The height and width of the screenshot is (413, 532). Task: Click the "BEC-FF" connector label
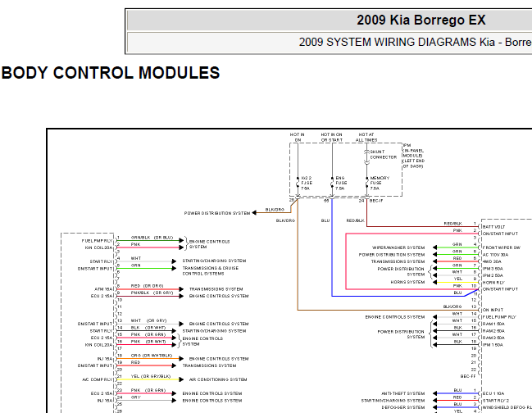(468, 376)
